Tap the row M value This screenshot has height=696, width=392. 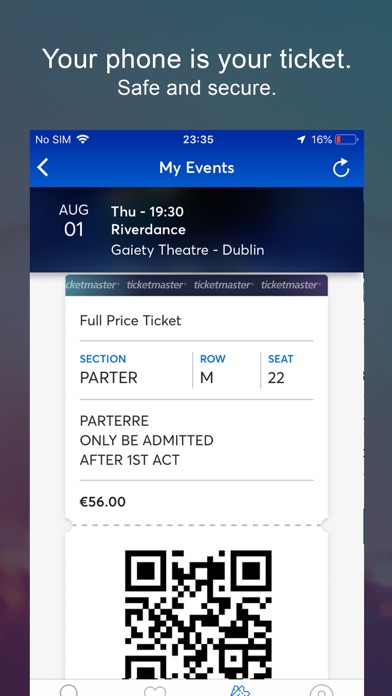point(207,378)
